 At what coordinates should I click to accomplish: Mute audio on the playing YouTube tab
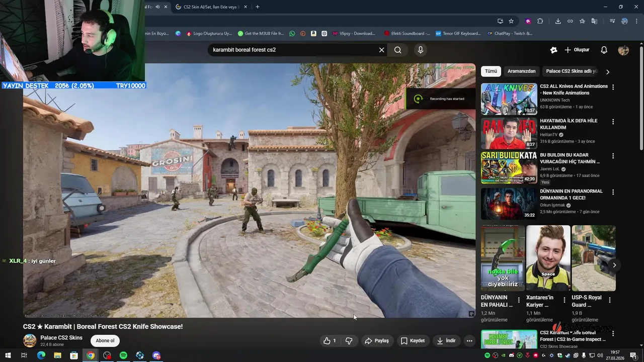click(157, 7)
